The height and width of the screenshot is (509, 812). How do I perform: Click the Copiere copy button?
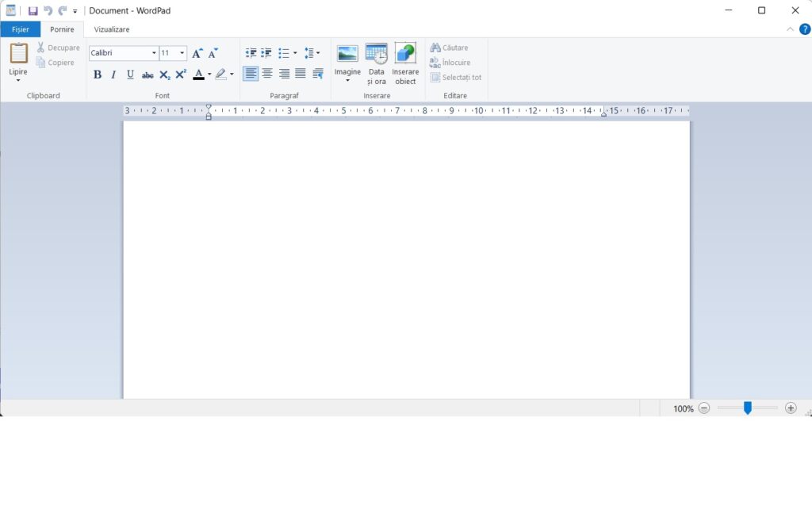tap(56, 63)
